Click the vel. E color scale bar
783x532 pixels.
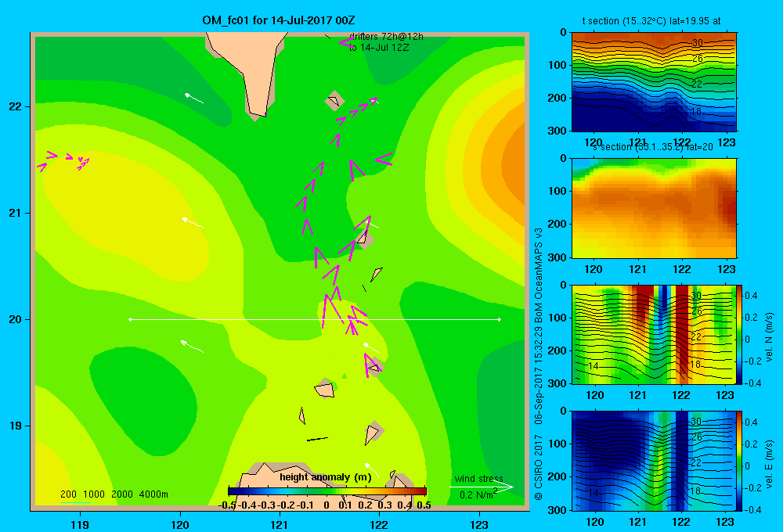pos(740,461)
